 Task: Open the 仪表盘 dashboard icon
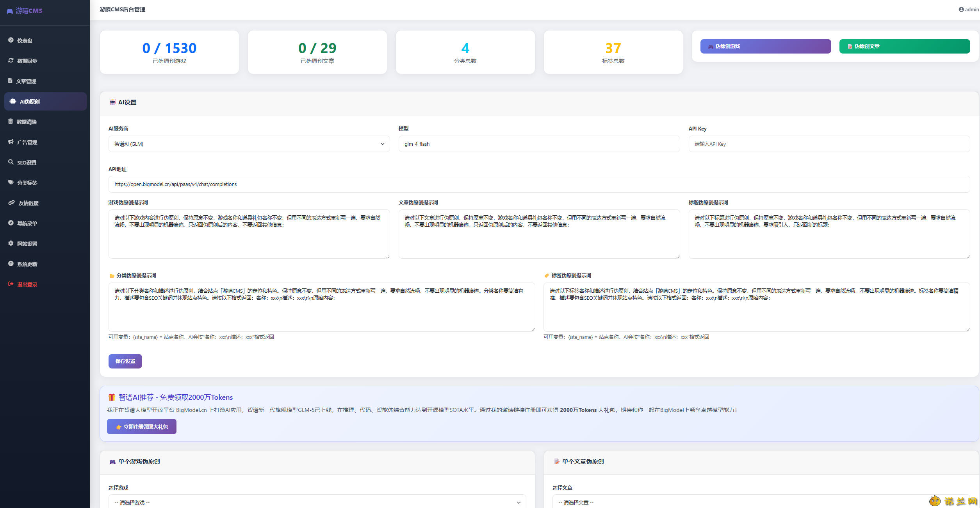pos(11,40)
